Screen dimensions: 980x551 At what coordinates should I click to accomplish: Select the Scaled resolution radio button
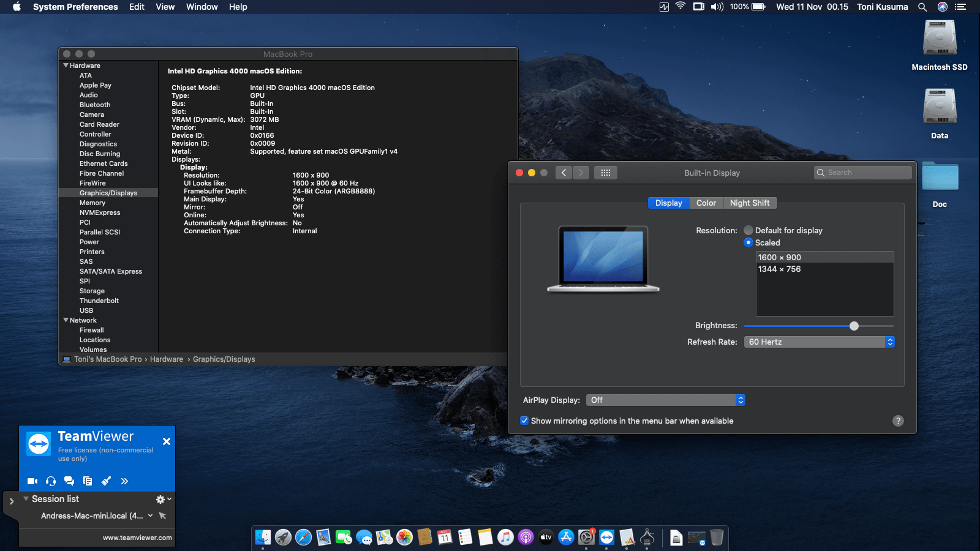coord(748,242)
